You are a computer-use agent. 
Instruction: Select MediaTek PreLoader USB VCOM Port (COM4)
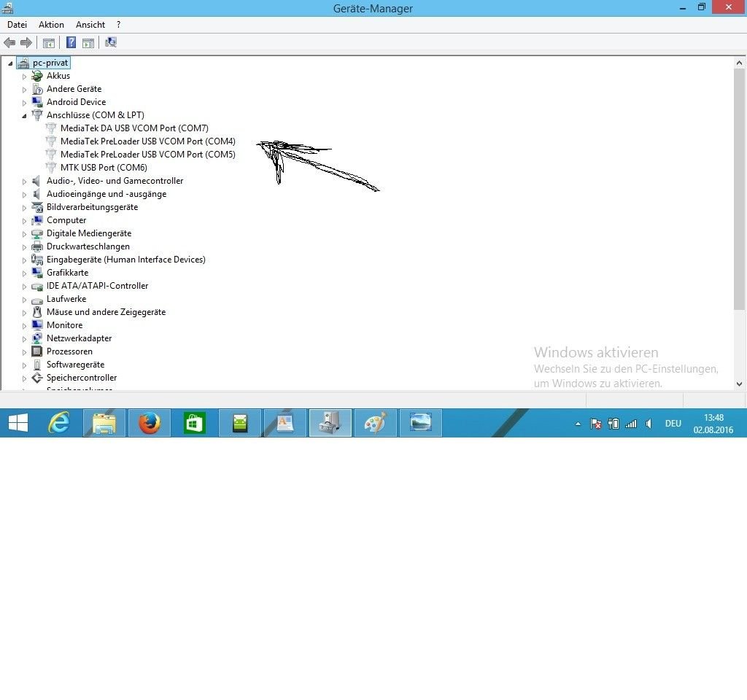tap(147, 141)
